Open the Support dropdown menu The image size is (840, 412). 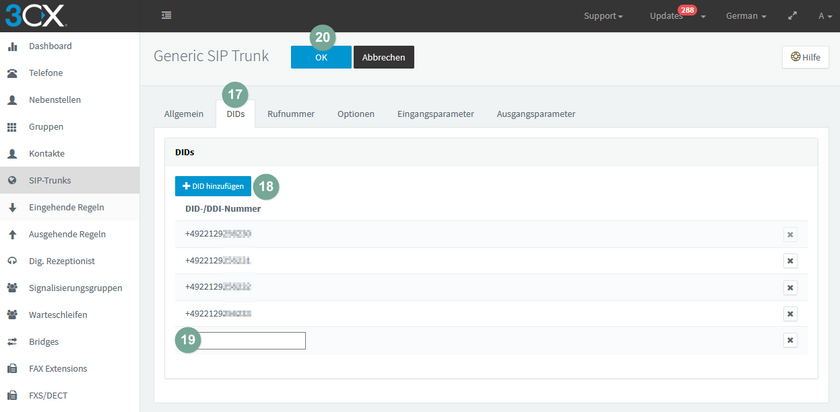(x=603, y=16)
